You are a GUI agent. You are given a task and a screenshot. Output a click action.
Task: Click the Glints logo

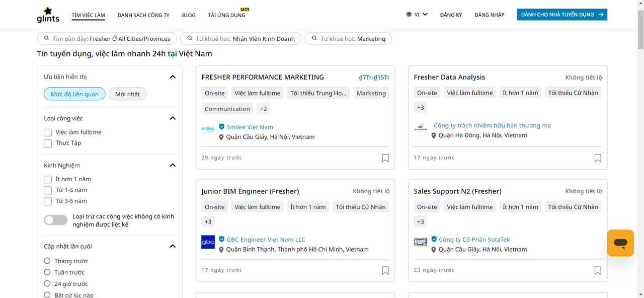click(48, 15)
